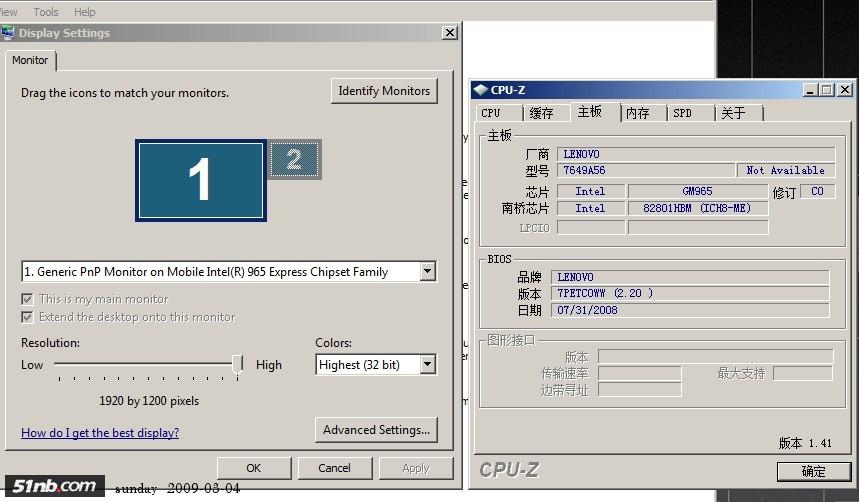Switch to the CPU tab in CPU-Z
859x502 pixels.
click(x=491, y=113)
